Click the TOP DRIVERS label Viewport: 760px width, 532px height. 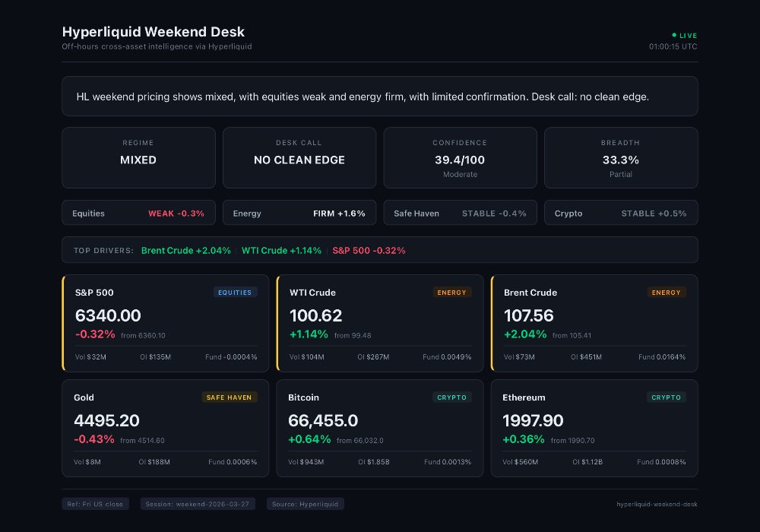pyautogui.click(x=103, y=251)
